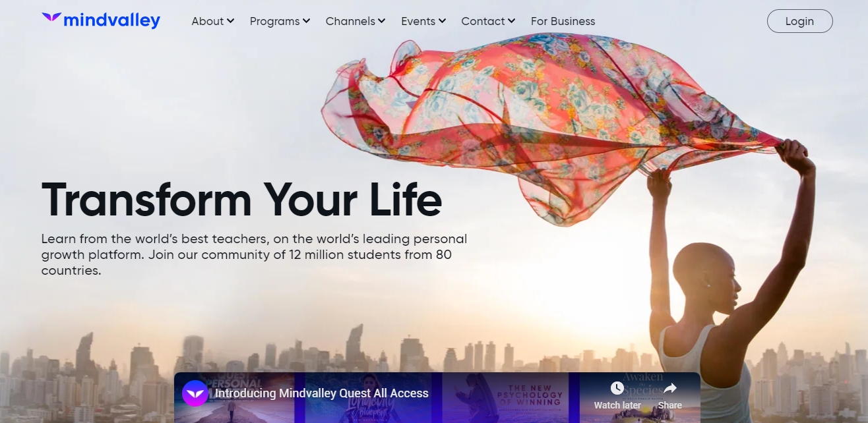Expand the Contact dropdown chevron
The image size is (868, 423).
point(512,21)
